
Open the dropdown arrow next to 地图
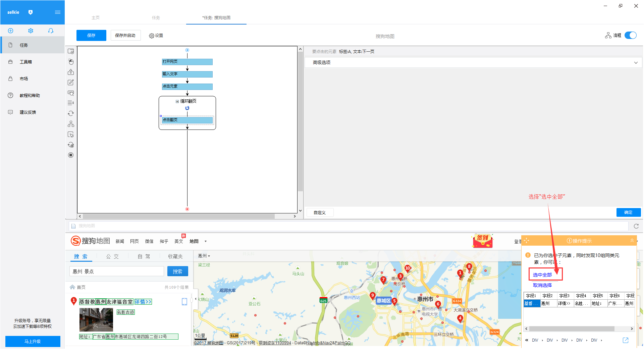pyautogui.click(x=206, y=242)
